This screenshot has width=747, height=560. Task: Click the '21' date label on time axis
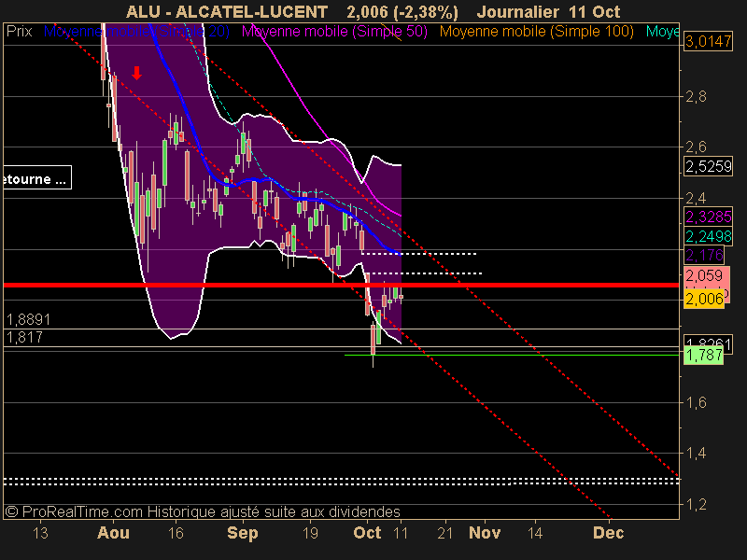pos(445,533)
